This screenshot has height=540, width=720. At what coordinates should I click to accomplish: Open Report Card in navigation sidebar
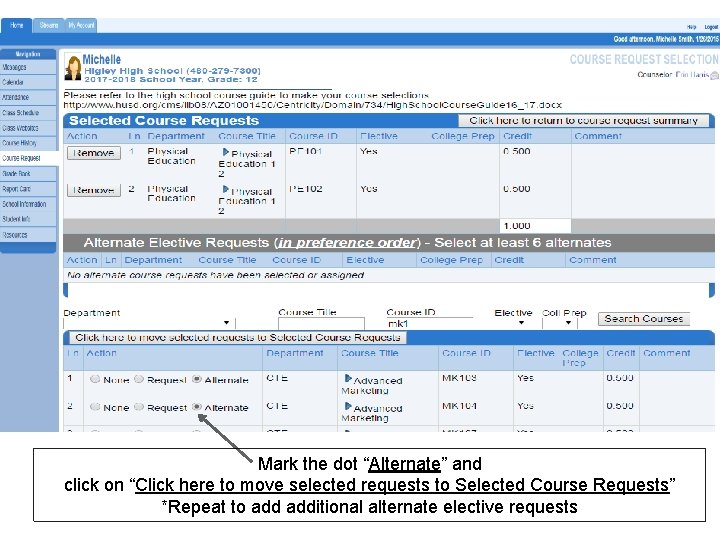point(28,189)
